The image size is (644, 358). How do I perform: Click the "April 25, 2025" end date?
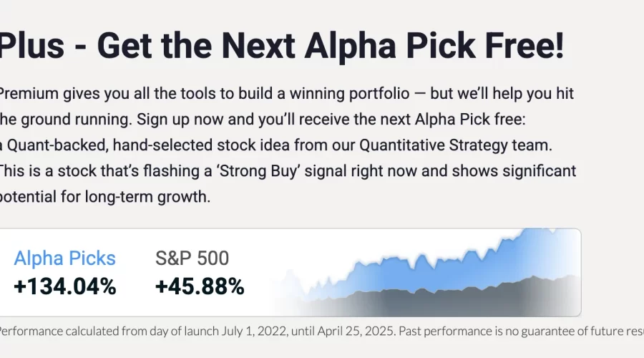pyautogui.click(x=356, y=331)
